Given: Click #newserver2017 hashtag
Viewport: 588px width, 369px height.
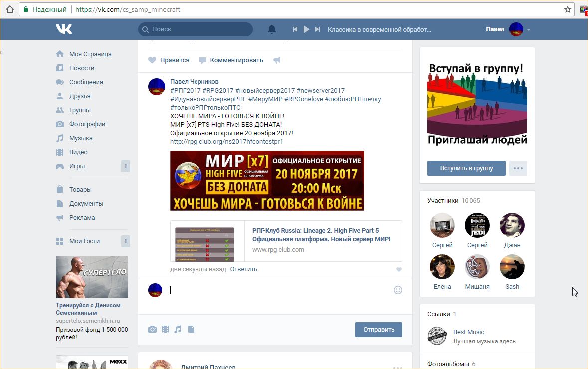Looking at the screenshot, I should click(x=321, y=90).
